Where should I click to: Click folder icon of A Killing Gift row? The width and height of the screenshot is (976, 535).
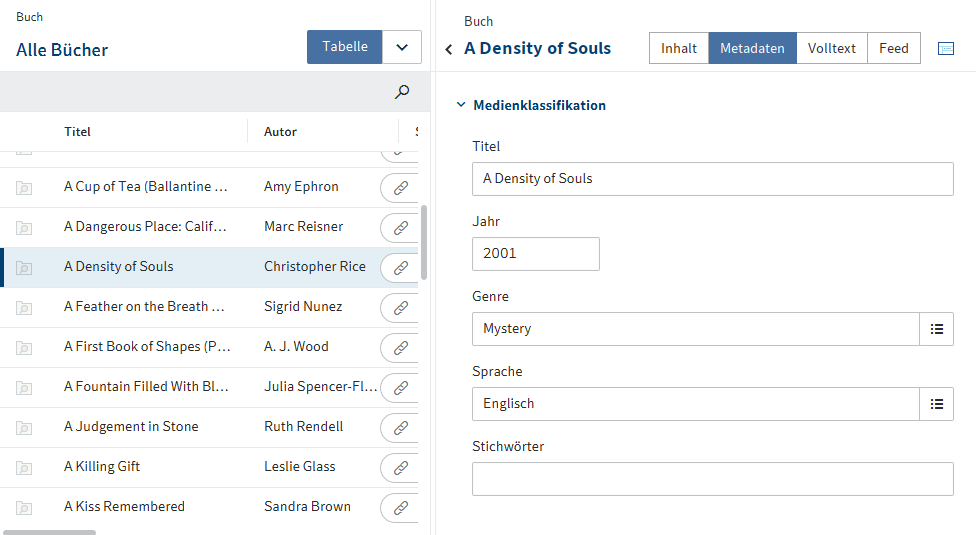click(x=24, y=468)
